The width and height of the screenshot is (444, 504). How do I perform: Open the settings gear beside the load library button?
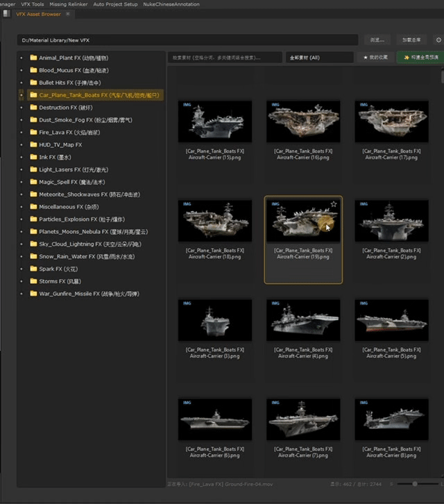coord(438,40)
